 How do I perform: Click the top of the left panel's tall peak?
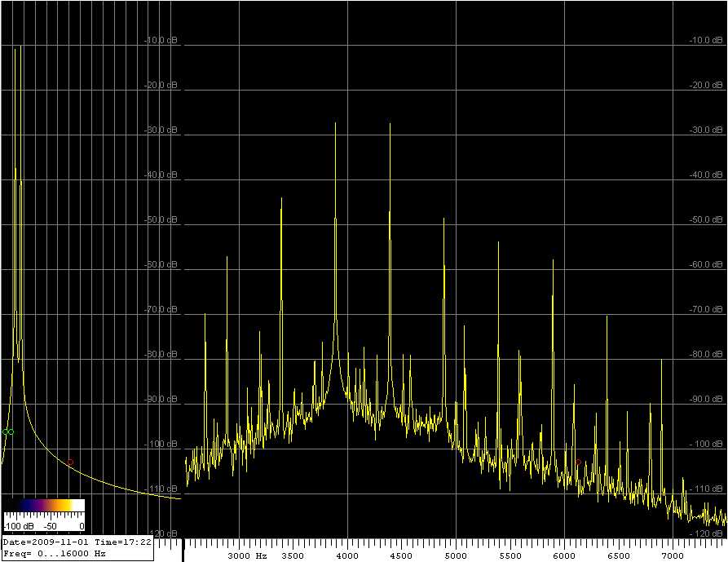15,48
